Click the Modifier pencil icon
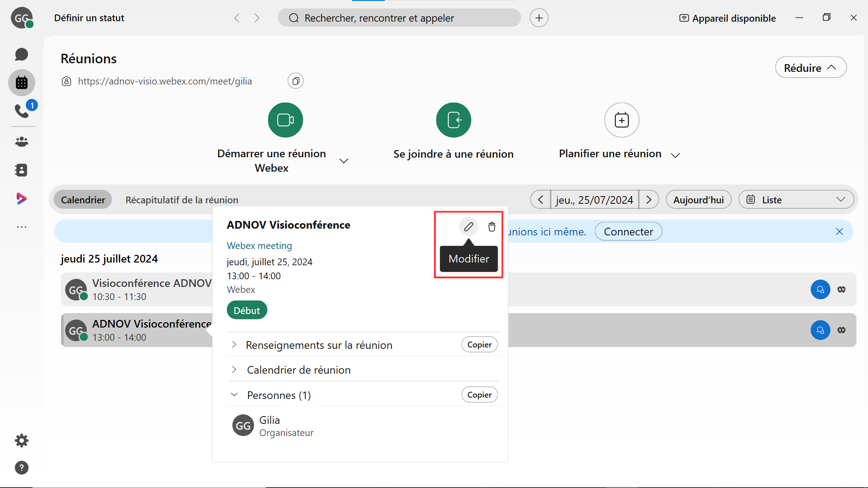868x488 pixels. pos(469,226)
